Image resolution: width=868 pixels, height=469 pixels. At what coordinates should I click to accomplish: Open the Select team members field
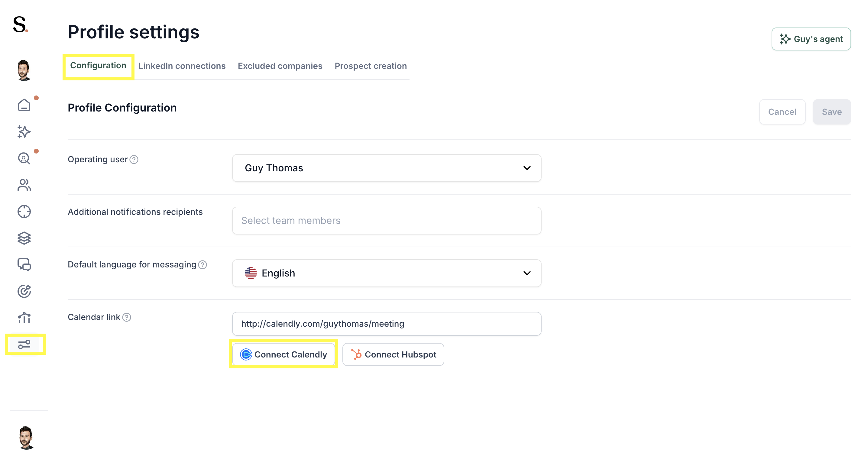(x=387, y=221)
